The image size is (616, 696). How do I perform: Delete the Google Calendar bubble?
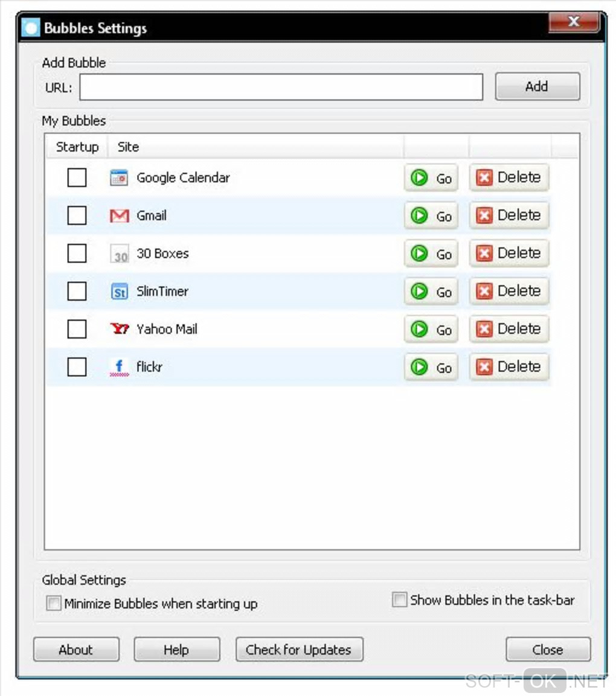tap(509, 177)
